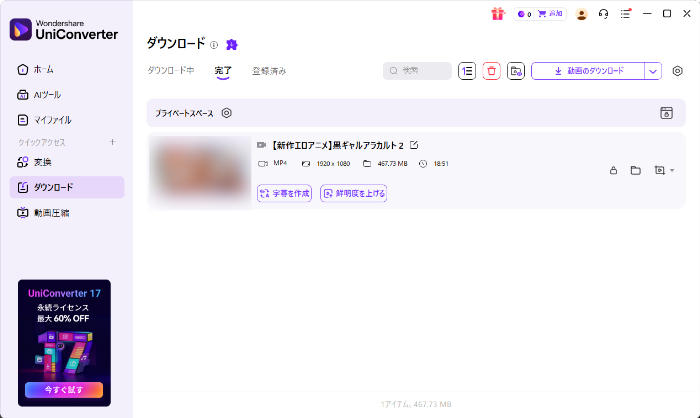Open download settings gear icon
The height and width of the screenshot is (418, 700).
(x=678, y=71)
